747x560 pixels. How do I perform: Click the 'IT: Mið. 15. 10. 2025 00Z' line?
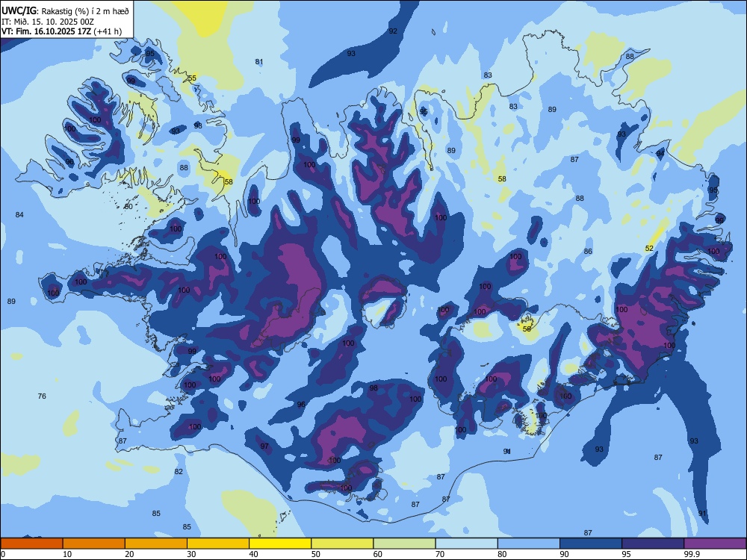(x=48, y=22)
